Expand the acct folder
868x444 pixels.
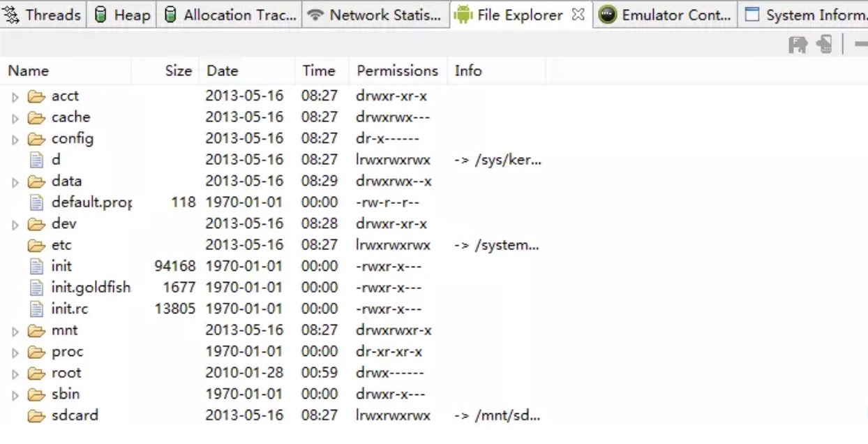[15, 97]
